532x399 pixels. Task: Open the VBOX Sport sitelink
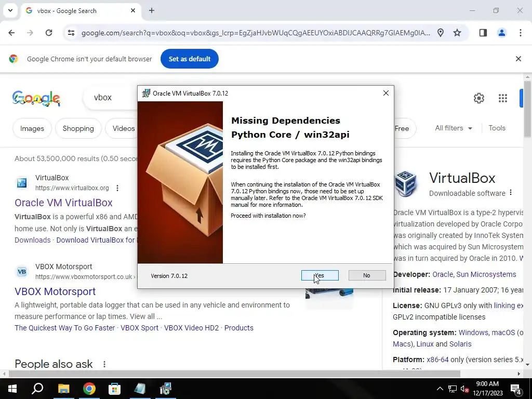[x=139, y=328]
